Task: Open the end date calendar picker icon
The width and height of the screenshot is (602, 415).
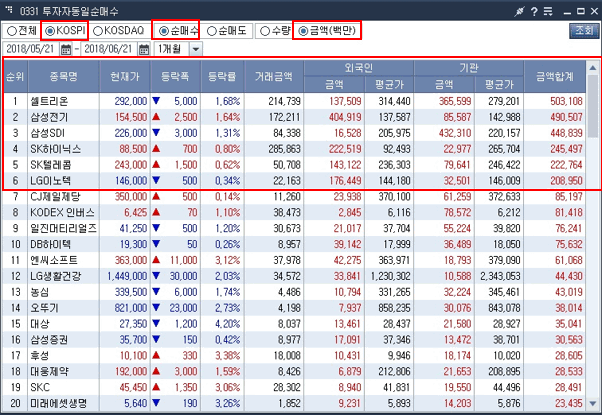Action: point(144,49)
